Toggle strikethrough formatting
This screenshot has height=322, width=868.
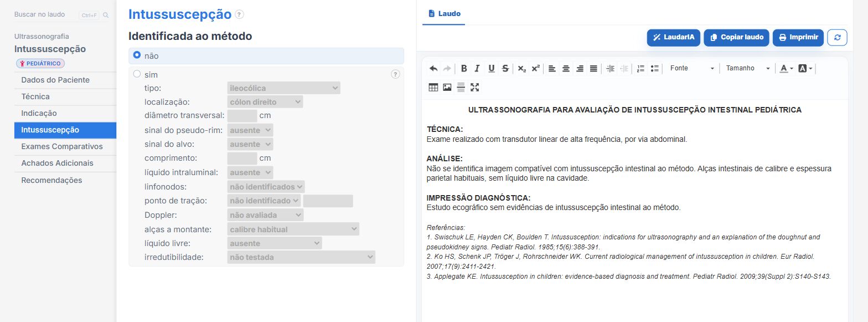point(505,68)
